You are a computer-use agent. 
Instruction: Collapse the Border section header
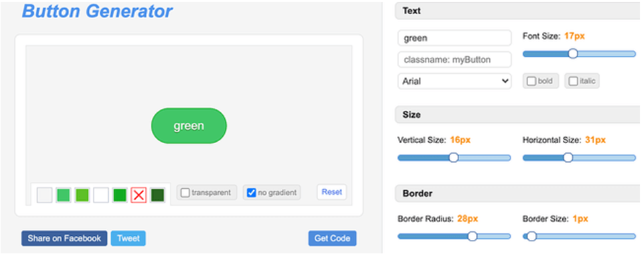[519, 193]
